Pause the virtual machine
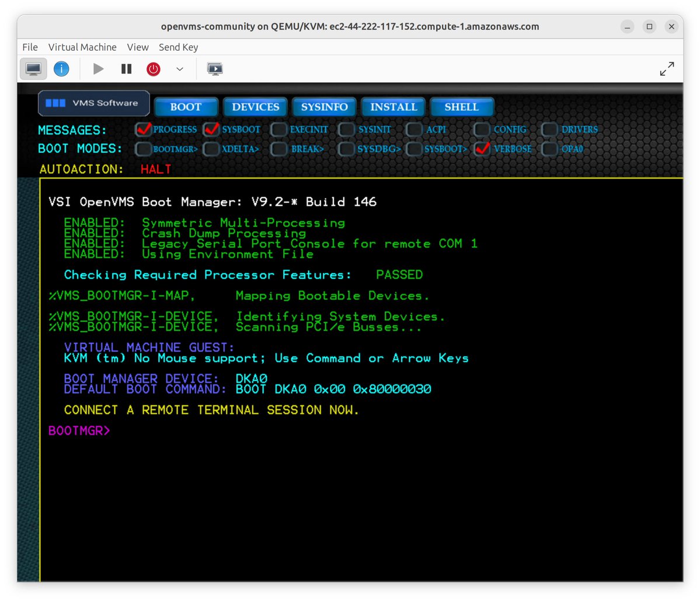Screen dimensions: 700x601 (126, 69)
